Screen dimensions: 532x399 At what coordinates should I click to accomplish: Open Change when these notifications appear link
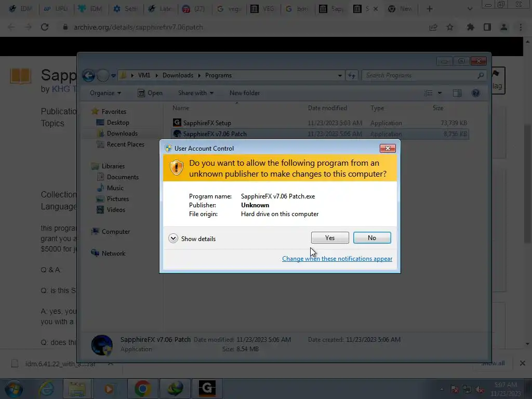tap(337, 259)
